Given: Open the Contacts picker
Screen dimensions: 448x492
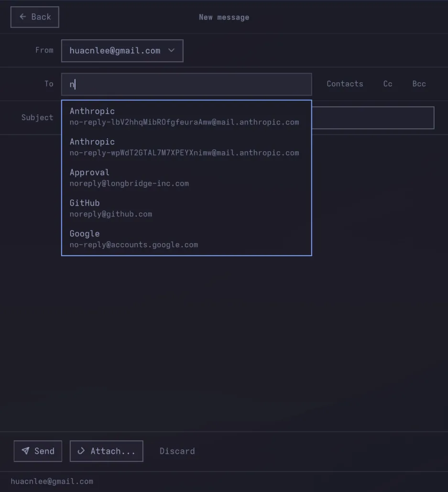Looking at the screenshot, I should pyautogui.click(x=345, y=84).
